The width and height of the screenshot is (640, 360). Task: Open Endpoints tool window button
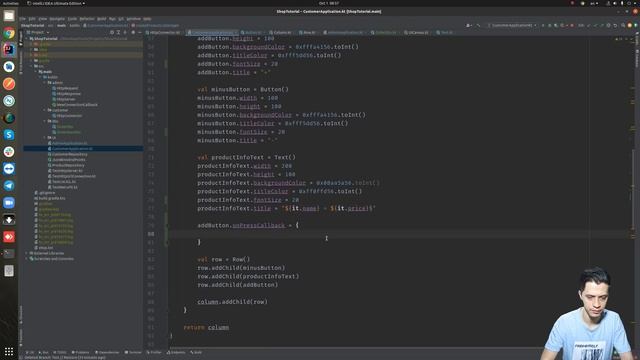point(176,352)
